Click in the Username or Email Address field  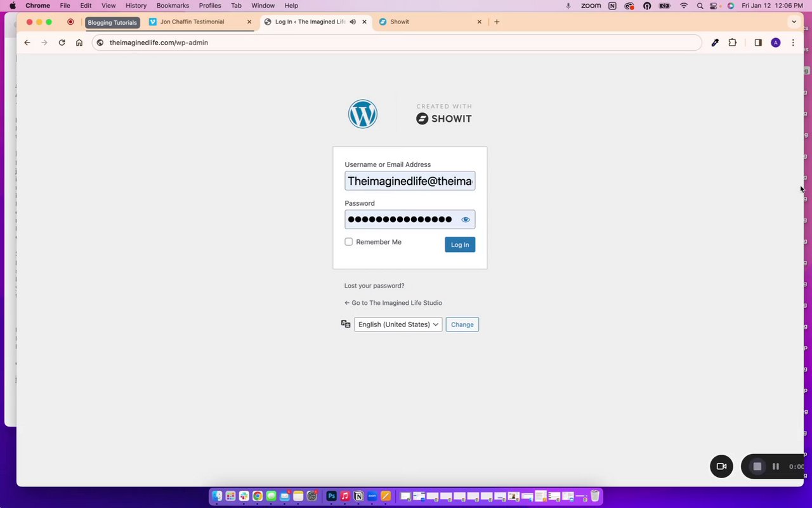click(x=410, y=181)
